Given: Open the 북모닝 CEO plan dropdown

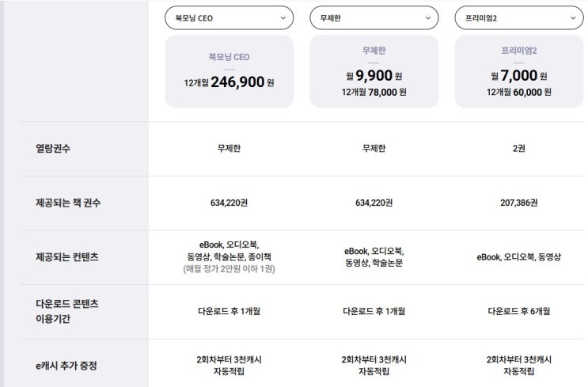Looking at the screenshot, I should coord(228,17).
